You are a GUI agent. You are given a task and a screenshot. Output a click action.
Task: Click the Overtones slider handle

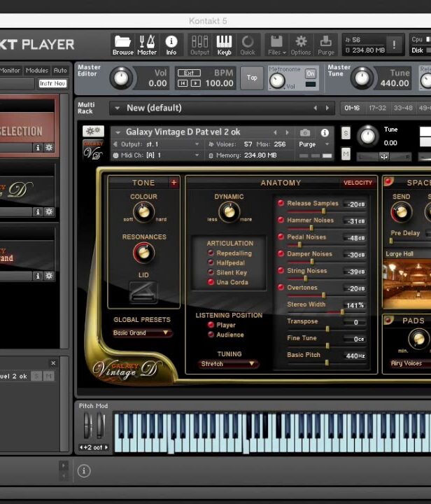pyautogui.click(x=323, y=295)
